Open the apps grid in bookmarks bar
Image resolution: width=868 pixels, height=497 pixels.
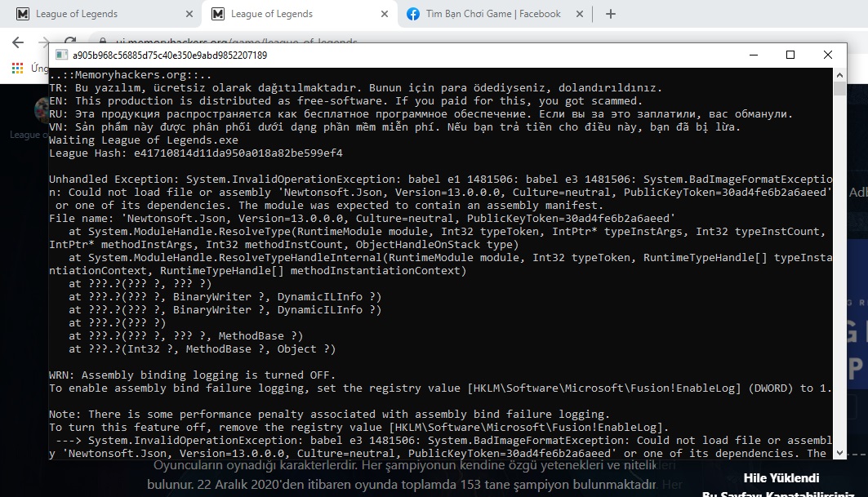pyautogui.click(x=18, y=68)
